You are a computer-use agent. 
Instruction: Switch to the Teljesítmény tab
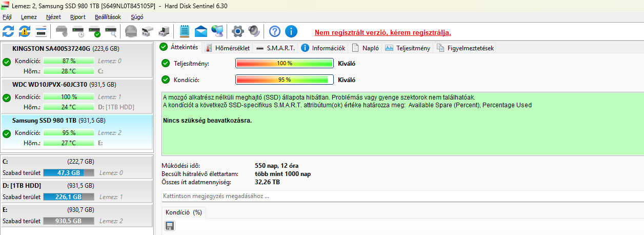408,48
